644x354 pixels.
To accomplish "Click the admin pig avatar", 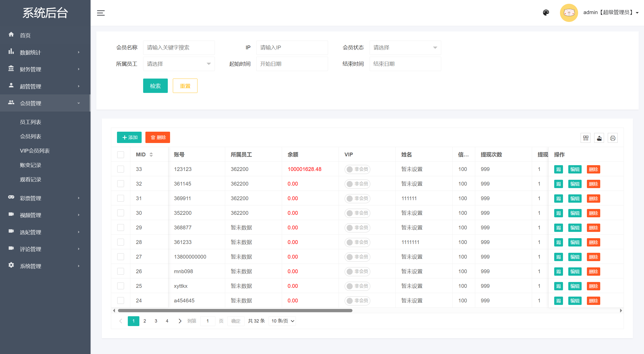I will point(569,13).
